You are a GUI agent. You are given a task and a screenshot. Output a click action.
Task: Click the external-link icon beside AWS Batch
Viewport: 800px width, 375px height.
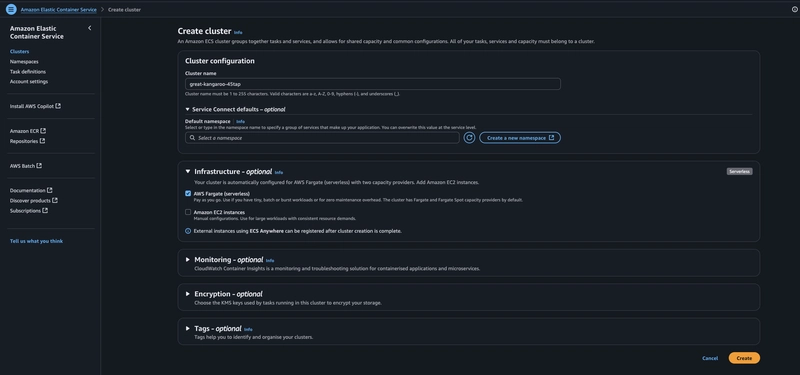tap(39, 166)
